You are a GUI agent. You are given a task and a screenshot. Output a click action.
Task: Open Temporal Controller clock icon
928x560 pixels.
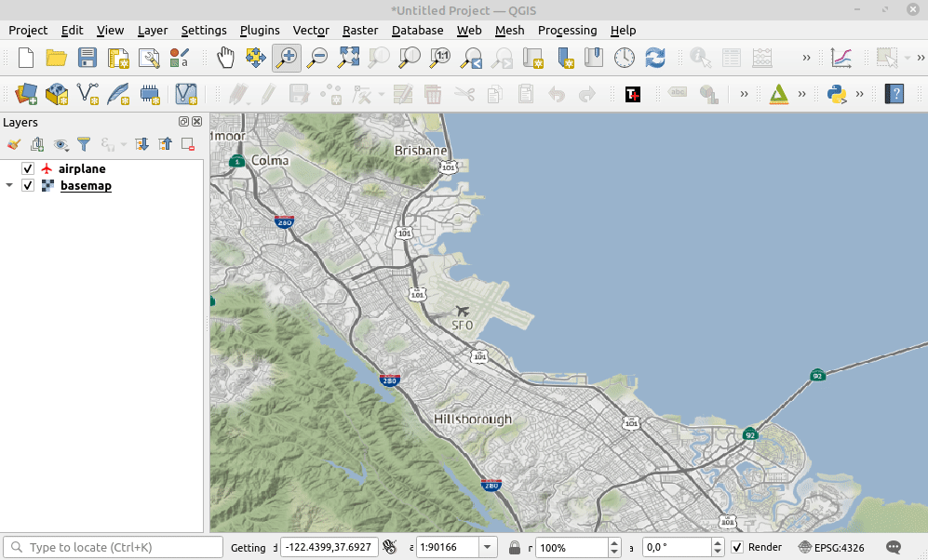click(x=625, y=58)
